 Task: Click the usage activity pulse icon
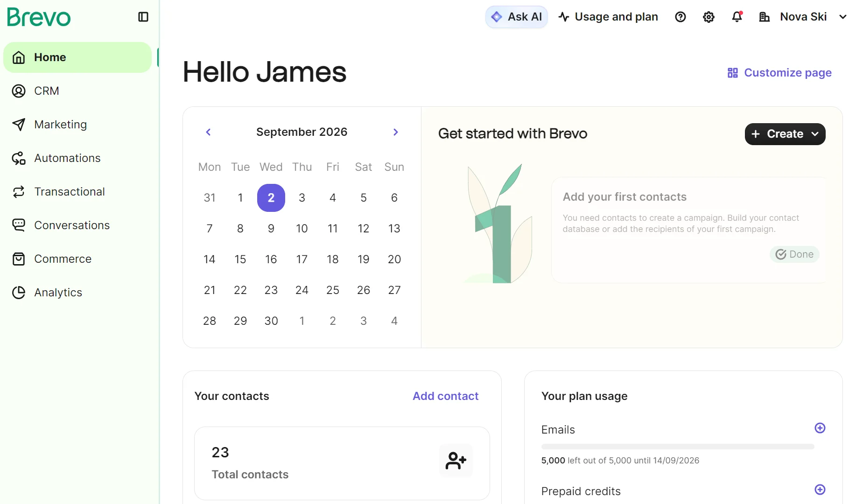564,17
